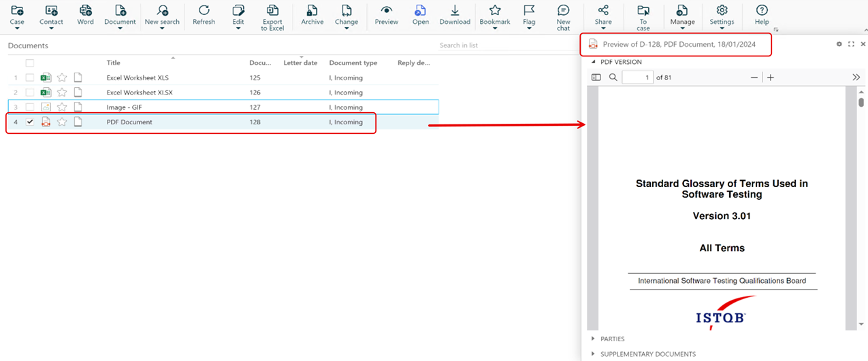Sort list by Title column header

(114, 63)
